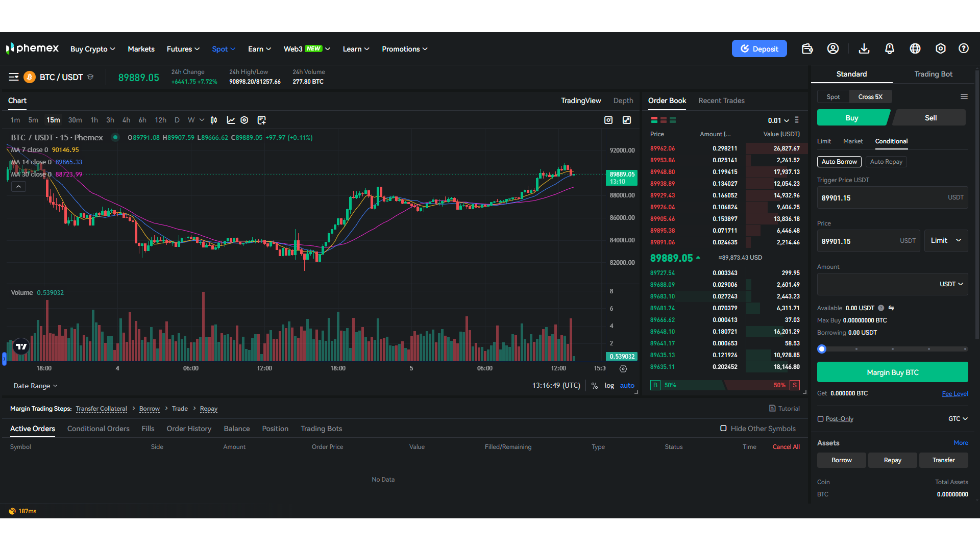Click Margin Buy BTC button
This screenshot has width=980, height=551.
[x=892, y=372]
